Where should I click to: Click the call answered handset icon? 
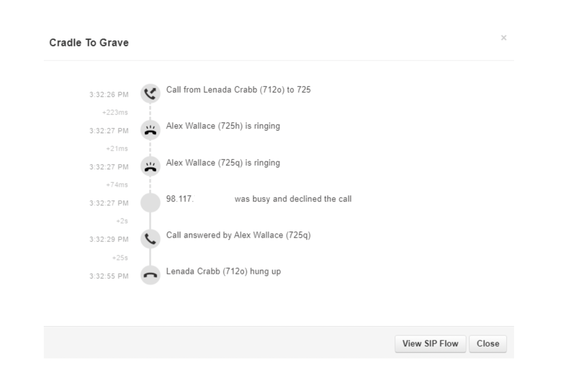pyautogui.click(x=150, y=239)
